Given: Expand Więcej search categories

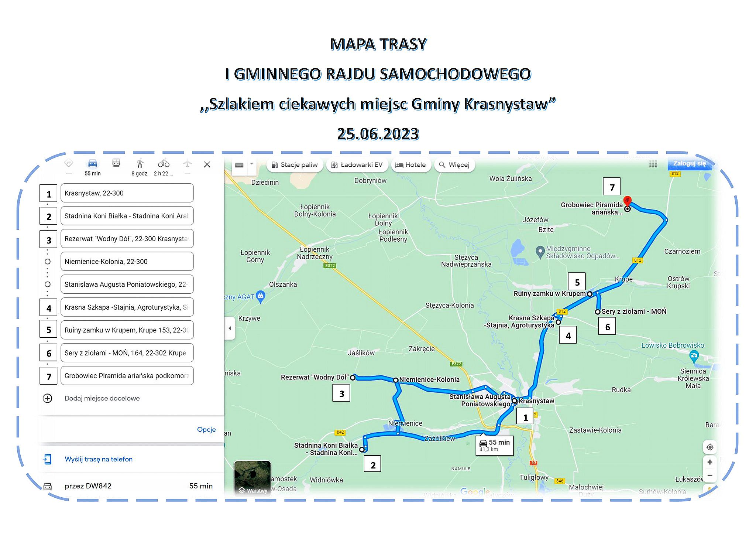Looking at the screenshot, I should click(454, 165).
